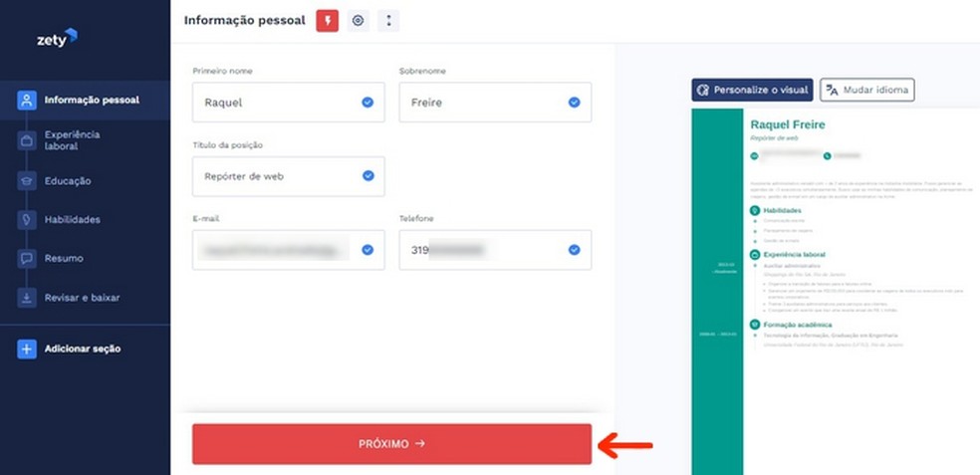Click the red lightning bolt icon
Screen dimensions: 980x475
pyautogui.click(x=328, y=20)
